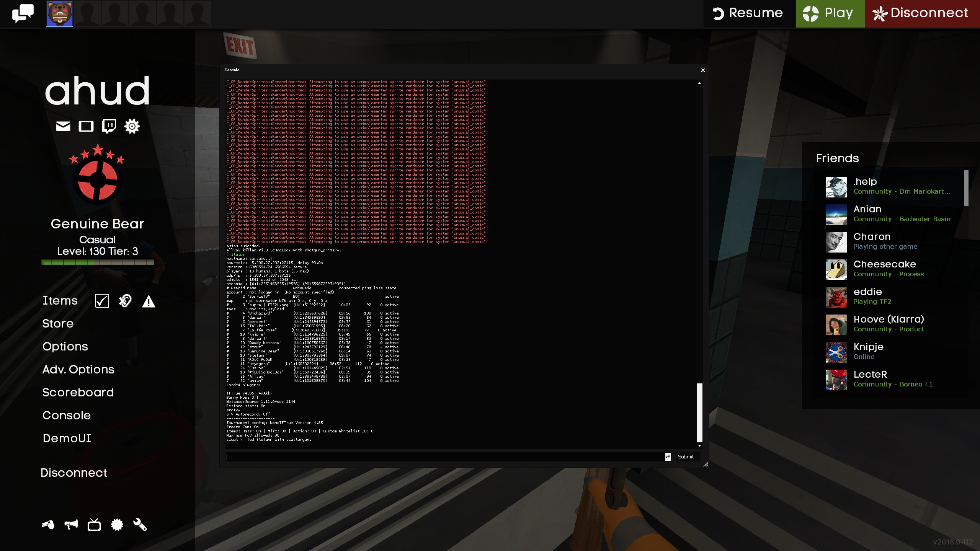Click Cheesecake's avatar thumbnail
The height and width of the screenshot is (551, 980).
click(x=836, y=270)
